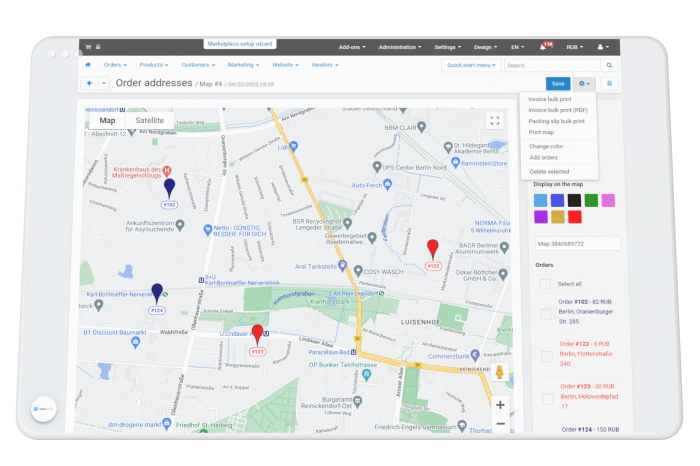Choose Invoice bulk print (PDF)
This screenshot has height=466, width=700.
(x=558, y=110)
